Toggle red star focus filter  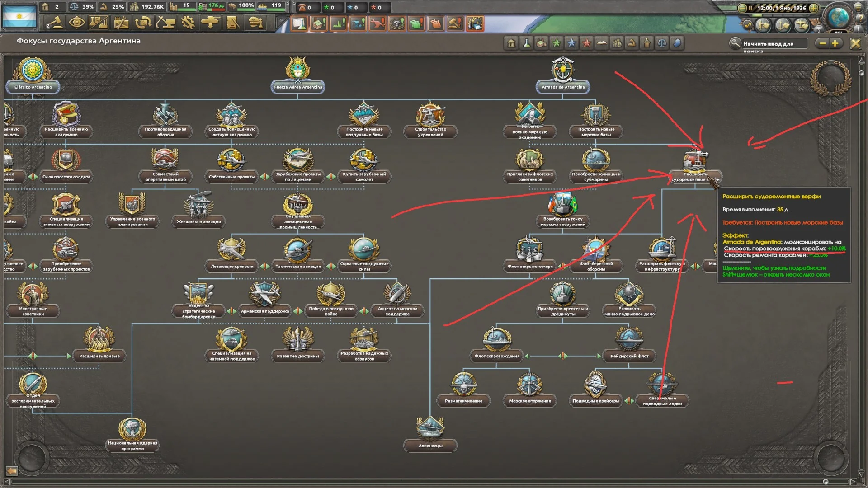tap(586, 43)
